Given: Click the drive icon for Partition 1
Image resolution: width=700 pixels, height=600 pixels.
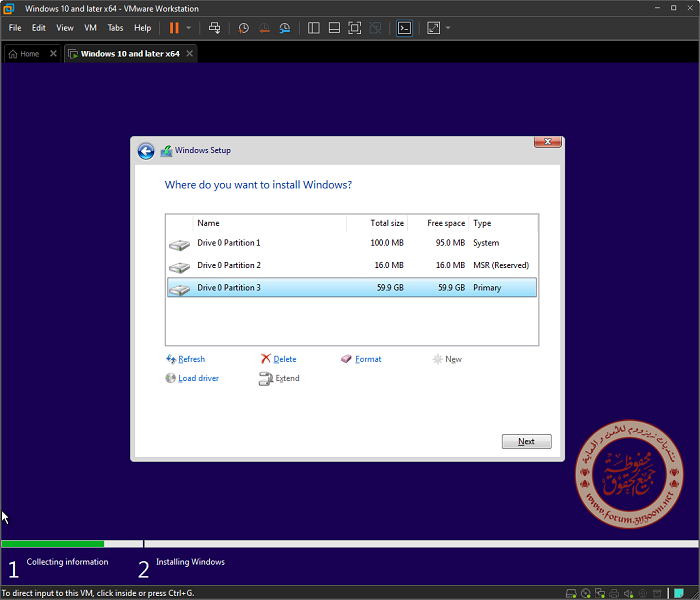Looking at the screenshot, I should [x=179, y=245].
